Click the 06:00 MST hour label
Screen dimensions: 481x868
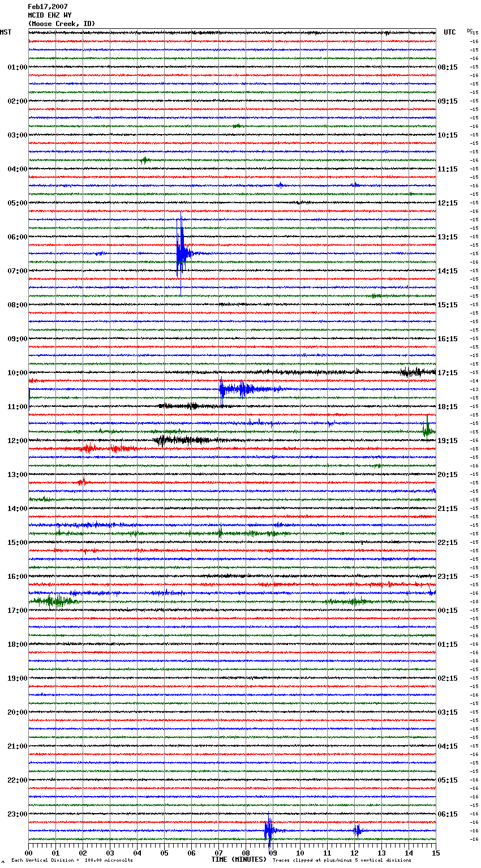point(18,237)
